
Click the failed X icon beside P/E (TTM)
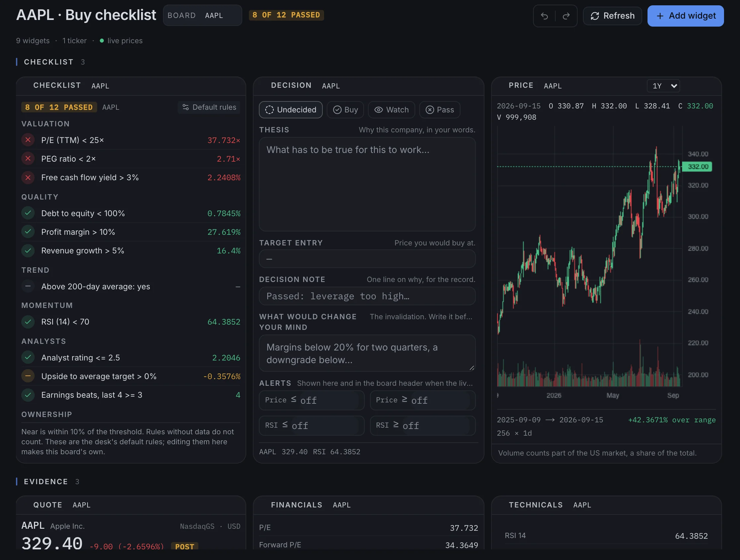pyautogui.click(x=28, y=140)
